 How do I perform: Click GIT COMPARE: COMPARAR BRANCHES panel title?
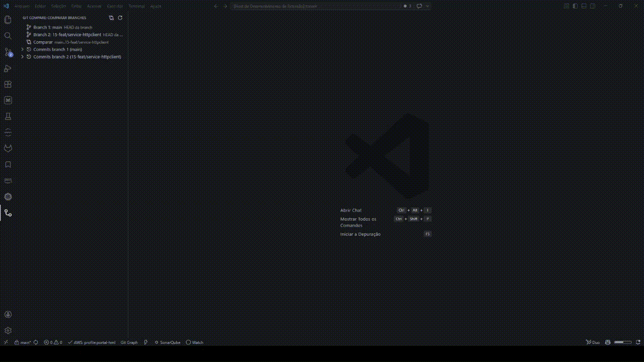[x=54, y=18]
